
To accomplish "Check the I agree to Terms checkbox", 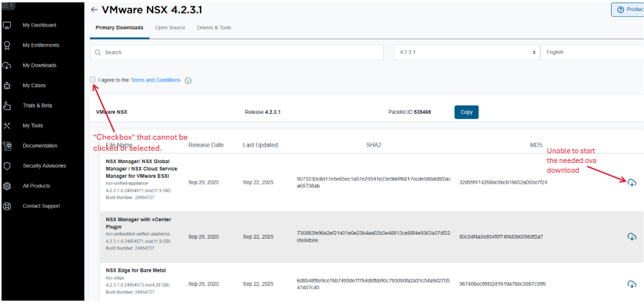I will [x=93, y=80].
